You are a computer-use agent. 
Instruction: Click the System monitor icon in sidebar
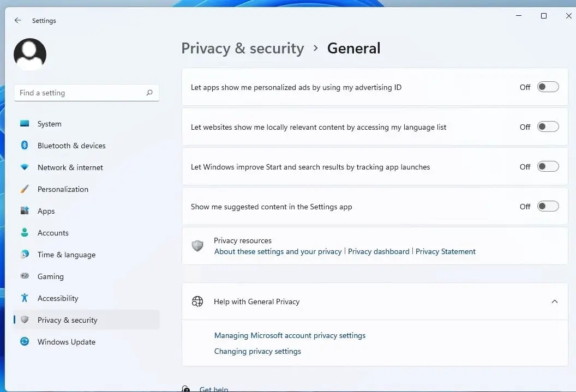click(x=25, y=124)
